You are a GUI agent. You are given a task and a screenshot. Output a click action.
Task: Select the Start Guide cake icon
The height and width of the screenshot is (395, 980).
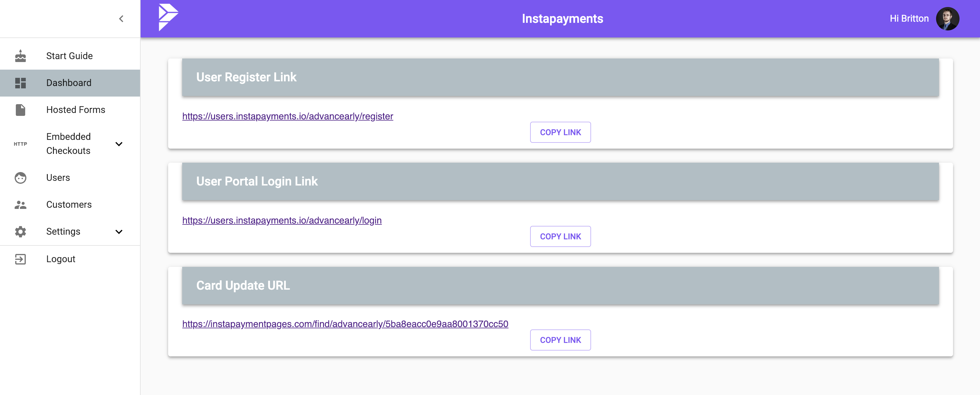click(x=20, y=56)
